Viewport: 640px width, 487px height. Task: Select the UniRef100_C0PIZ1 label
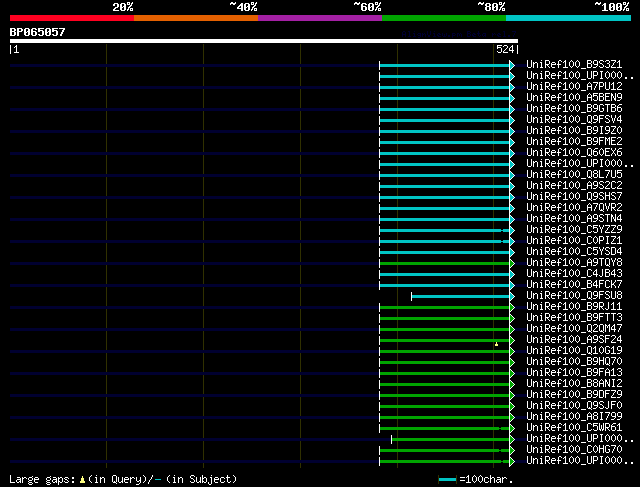point(574,240)
